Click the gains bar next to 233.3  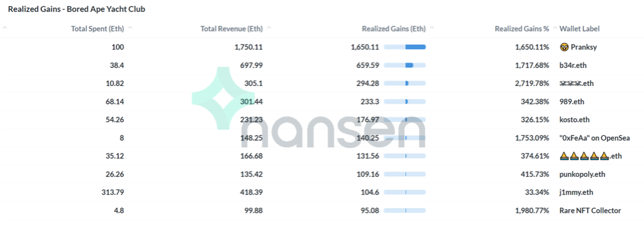[404, 102]
